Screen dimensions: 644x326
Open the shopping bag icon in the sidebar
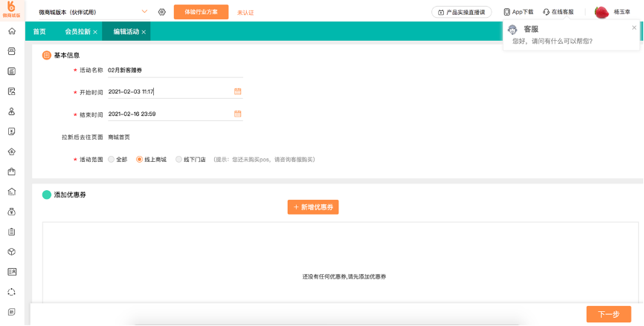tap(11, 172)
